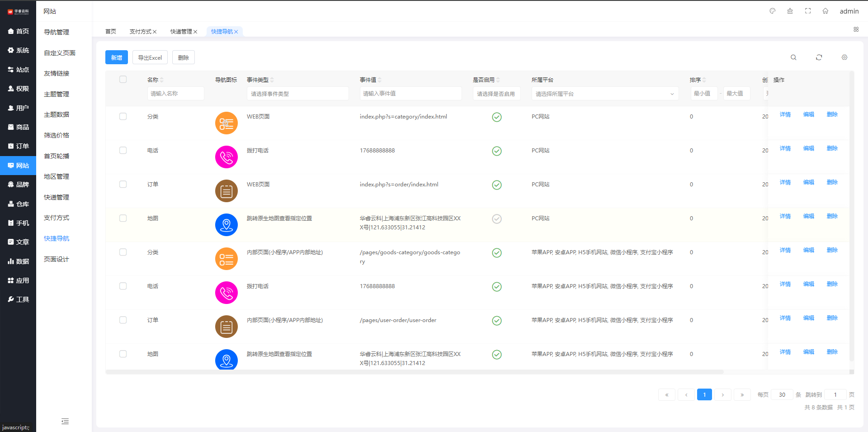The height and width of the screenshot is (432, 868).
Task: Open table column settings gear icon
Action: tap(844, 57)
